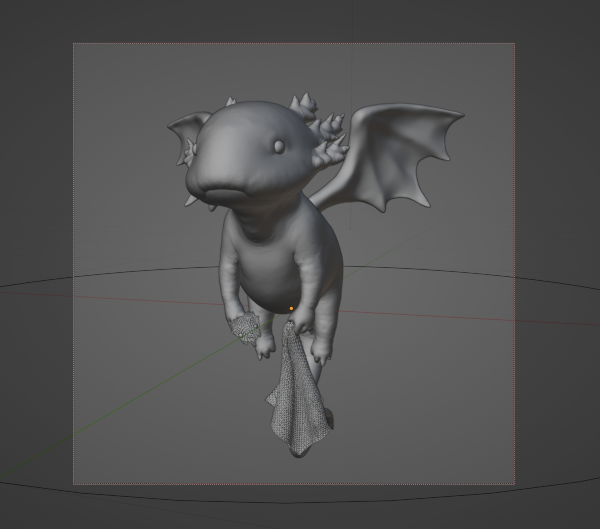Click the dragon's foot beside the mesh ball
This screenshot has height=529, width=600.
pyautogui.click(x=265, y=346)
